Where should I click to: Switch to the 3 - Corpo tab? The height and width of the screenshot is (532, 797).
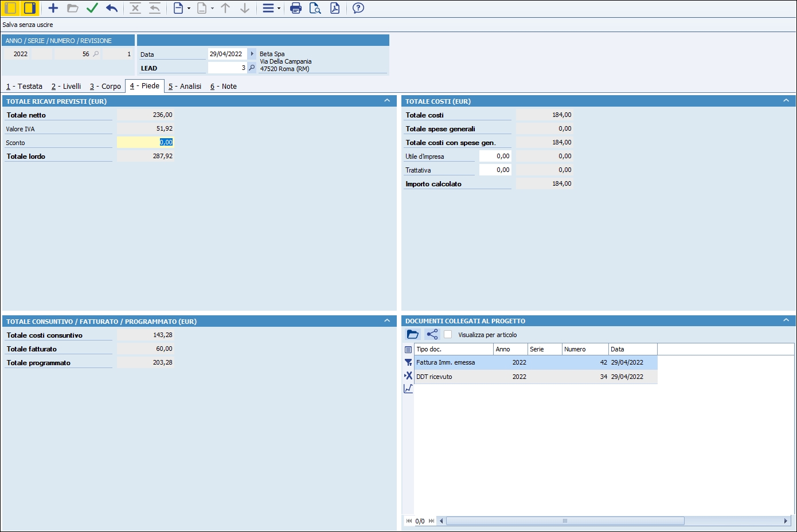coord(106,87)
